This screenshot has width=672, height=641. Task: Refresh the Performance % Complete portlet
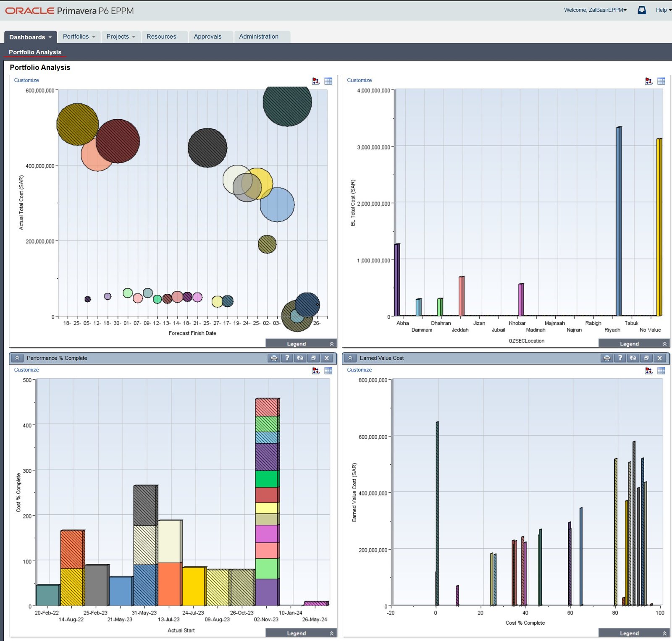pos(300,358)
